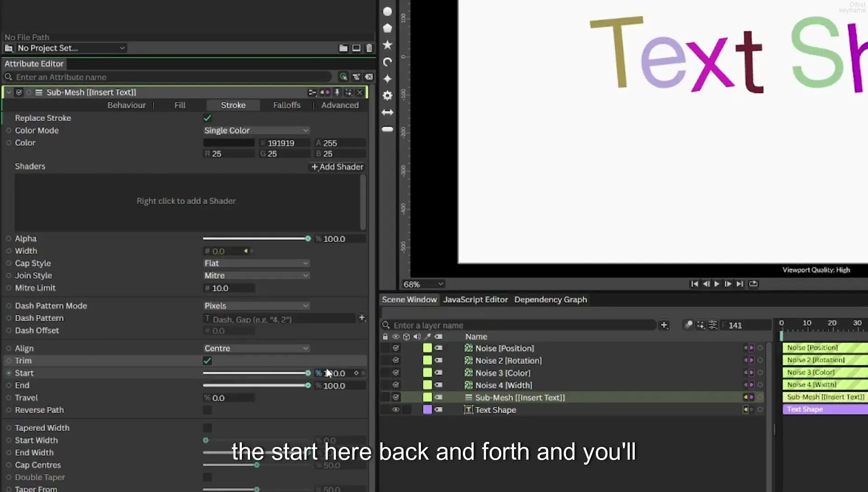Enable the Reverse Path checkbox
Viewport: 868px width, 492px height.
coord(208,410)
